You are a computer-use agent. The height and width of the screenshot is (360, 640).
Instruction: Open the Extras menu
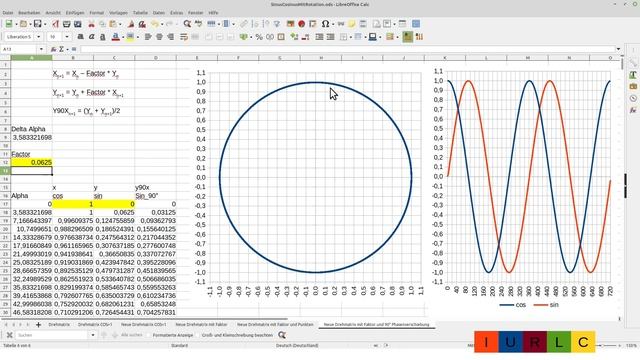pos(177,13)
